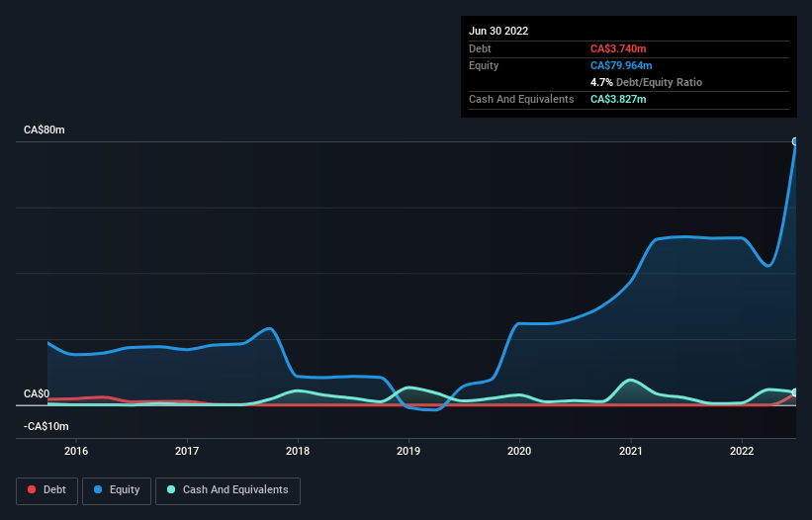Click the -CA$10m y-axis label

point(46,426)
